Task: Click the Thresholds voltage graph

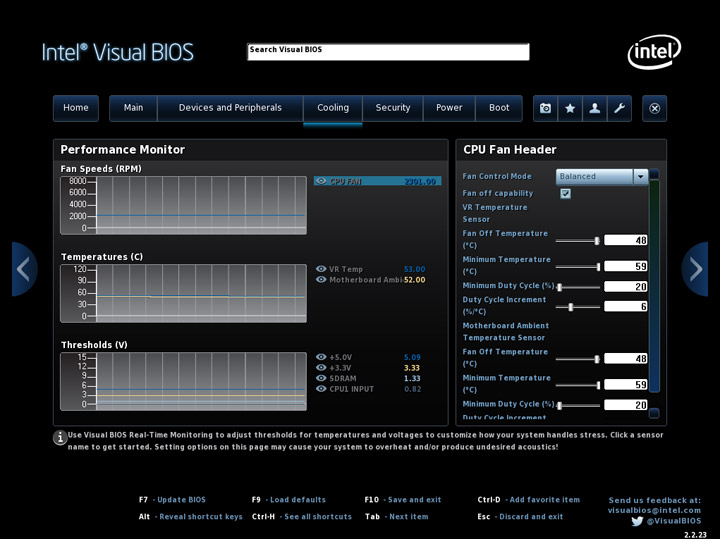Action: 184,382
